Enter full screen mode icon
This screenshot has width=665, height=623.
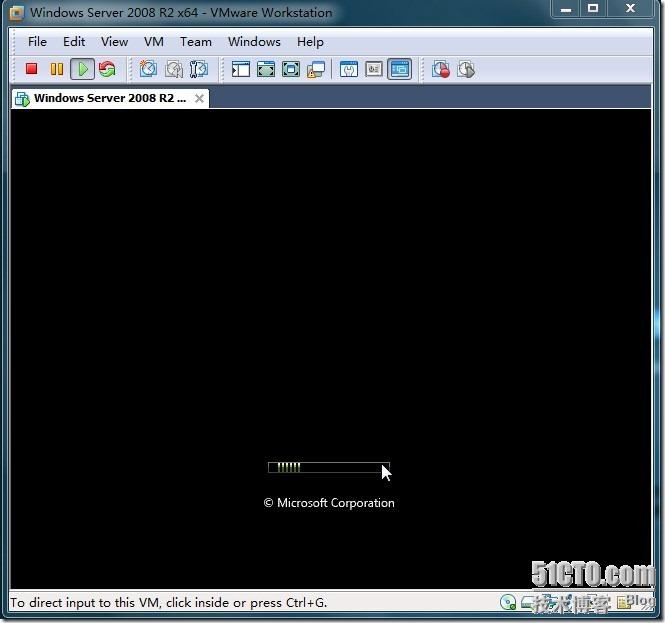pyautogui.click(x=291, y=69)
